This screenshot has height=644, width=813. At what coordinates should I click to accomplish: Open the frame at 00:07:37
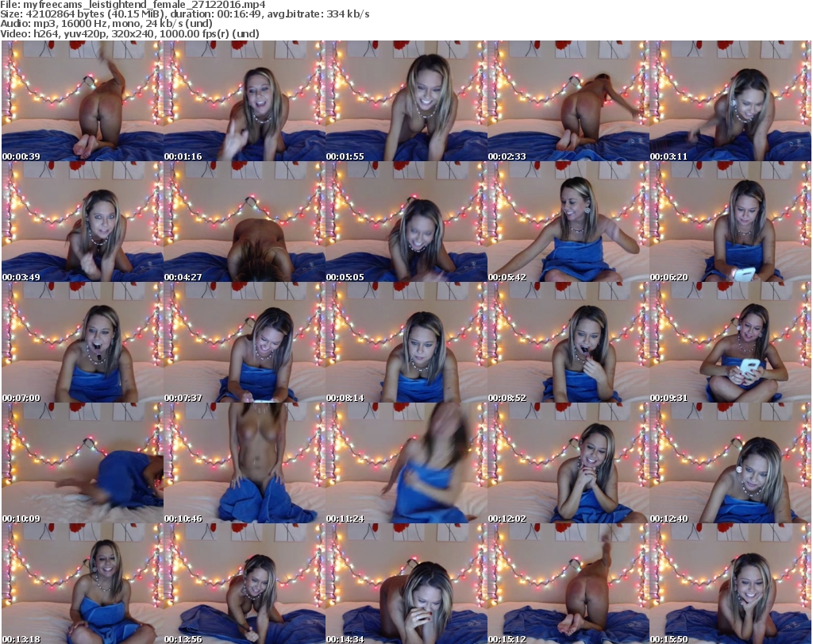(x=245, y=342)
